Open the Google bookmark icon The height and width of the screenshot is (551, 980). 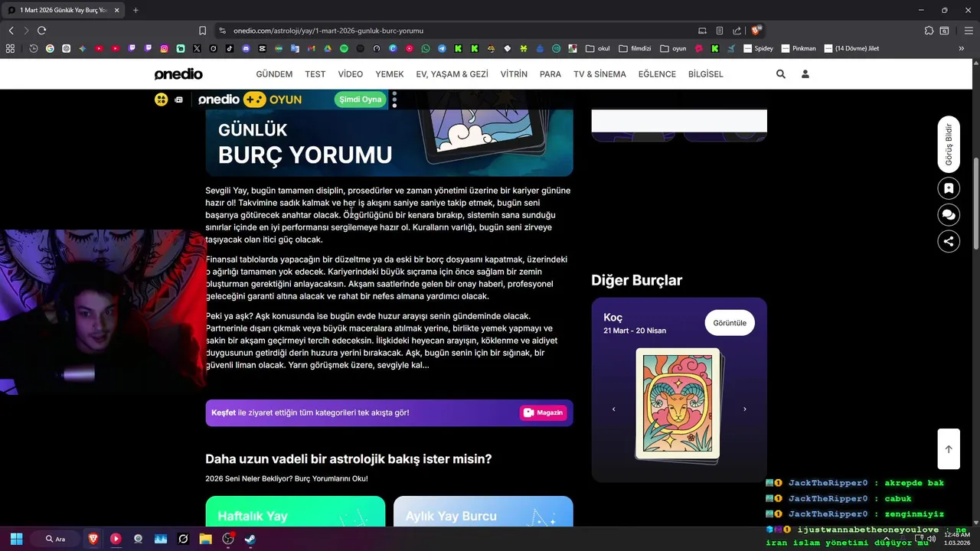click(50, 48)
